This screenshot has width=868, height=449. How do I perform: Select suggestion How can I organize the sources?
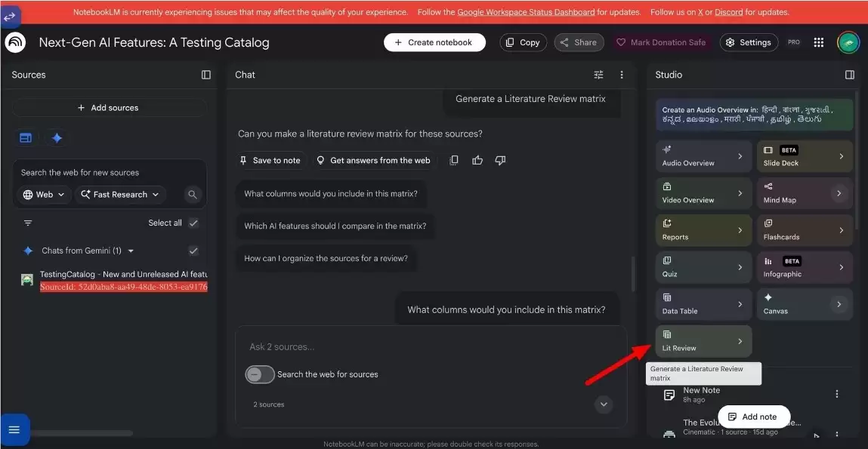[x=326, y=258]
